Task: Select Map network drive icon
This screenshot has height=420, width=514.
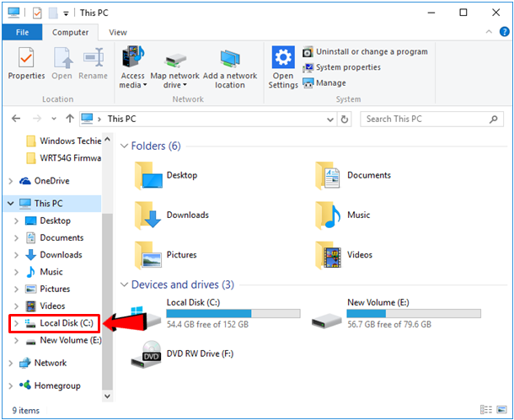Action: 175,60
